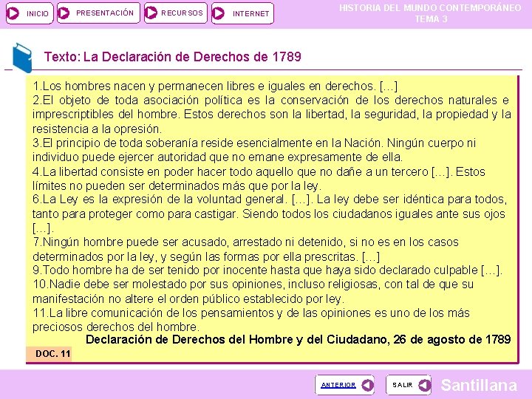Open the RECURSOS section

(175, 13)
